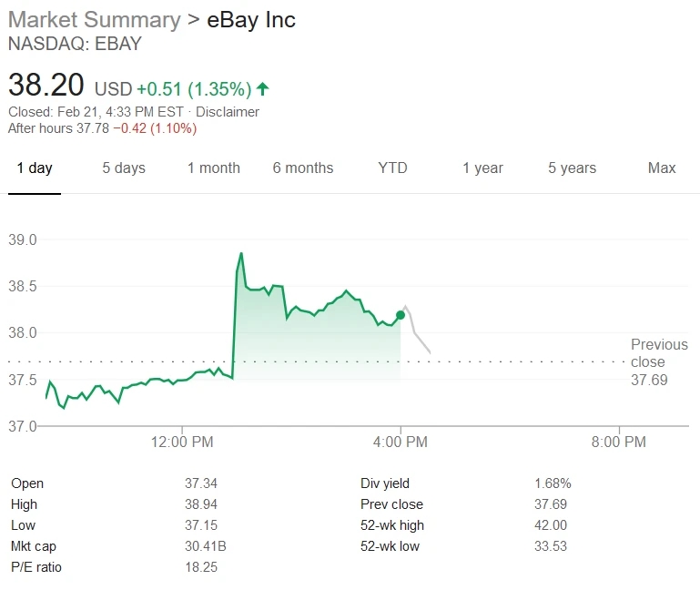Click the 12:00 PM axis marker
The height and width of the screenshot is (590, 700).
pyautogui.click(x=182, y=442)
